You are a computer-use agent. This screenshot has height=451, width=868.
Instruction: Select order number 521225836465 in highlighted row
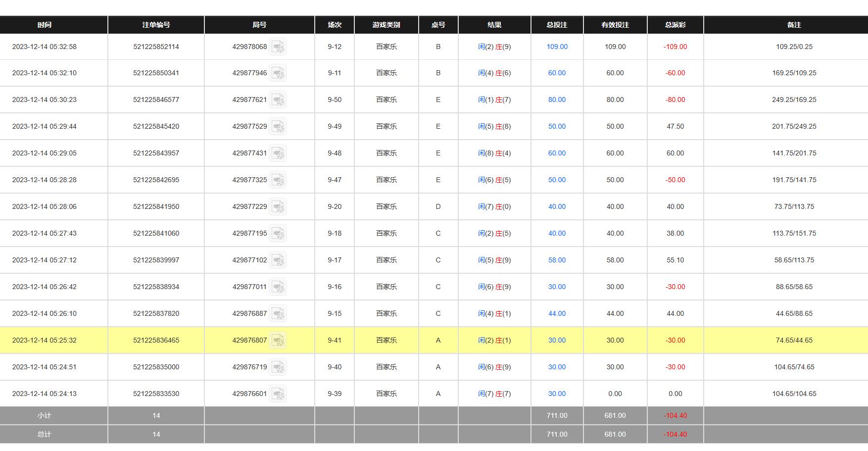[156, 340]
